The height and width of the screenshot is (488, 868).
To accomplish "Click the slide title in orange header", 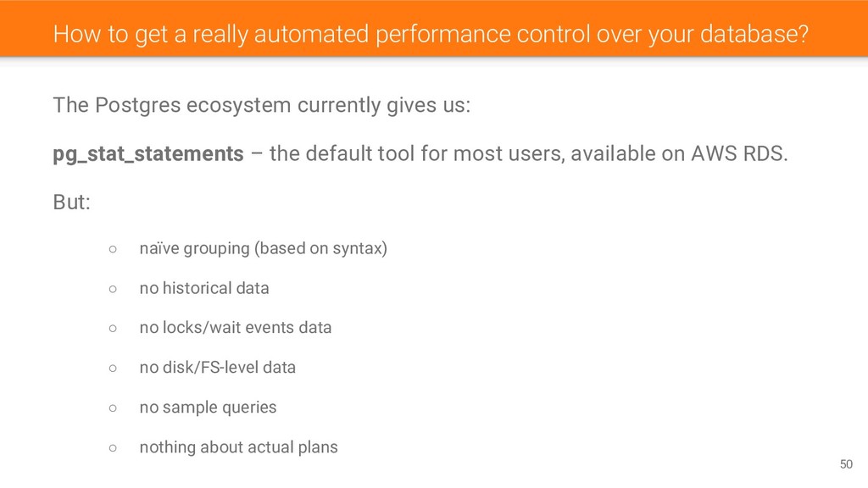I will pyautogui.click(x=431, y=34).
